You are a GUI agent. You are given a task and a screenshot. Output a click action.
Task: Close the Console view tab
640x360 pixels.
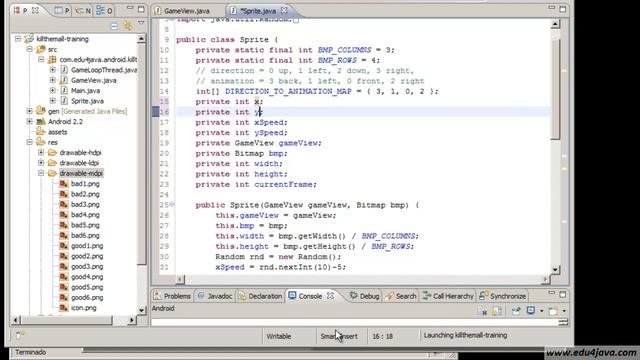click(x=330, y=296)
